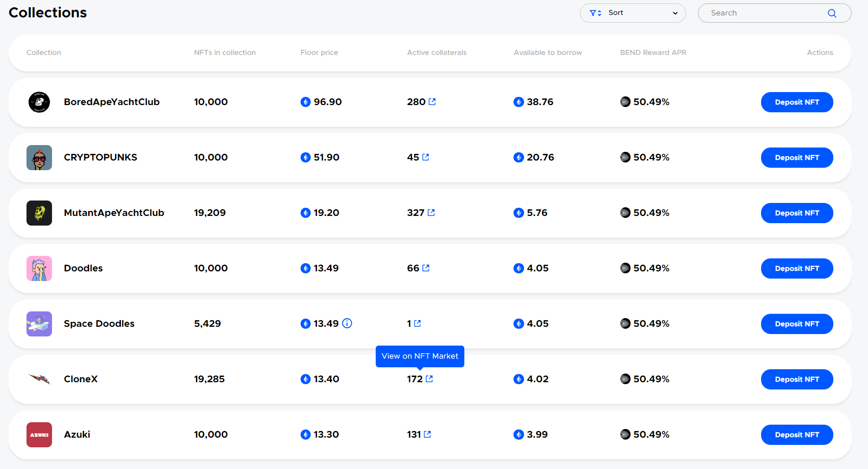Click the Doodles collection avatar
The height and width of the screenshot is (469, 868).
[39, 268]
